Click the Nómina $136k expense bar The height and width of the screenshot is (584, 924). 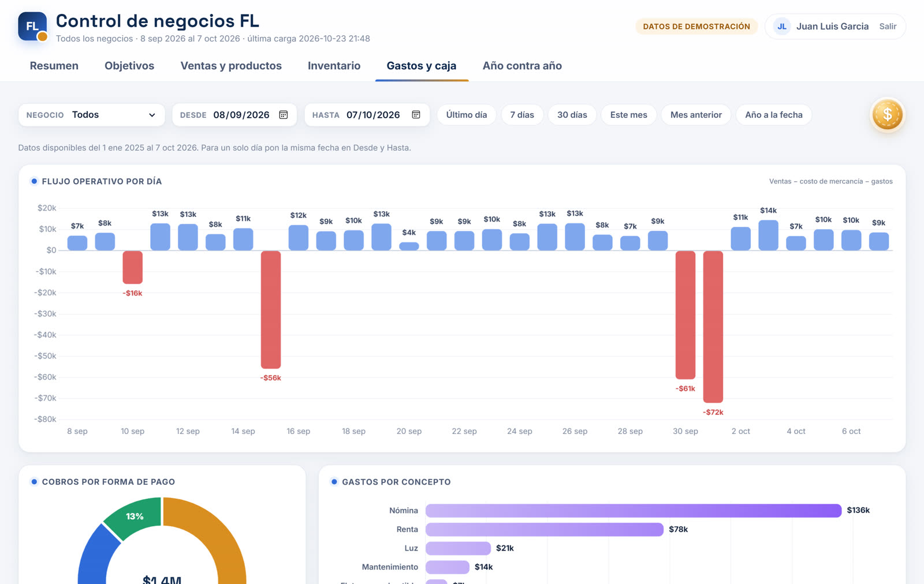(634, 510)
